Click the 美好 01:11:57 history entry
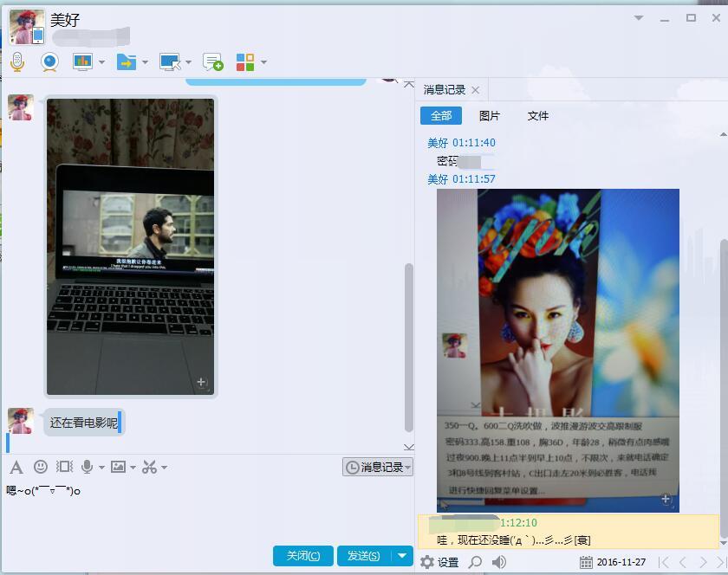Image resolution: width=728 pixels, height=575 pixels. [x=461, y=178]
